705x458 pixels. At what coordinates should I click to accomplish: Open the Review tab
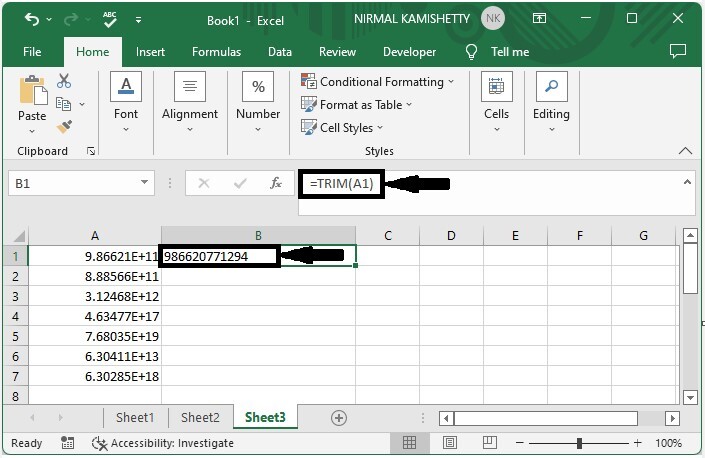[x=337, y=52]
